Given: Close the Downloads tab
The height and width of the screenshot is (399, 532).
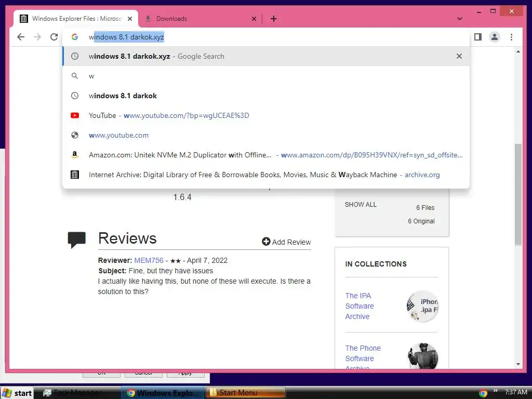Looking at the screenshot, I should tap(254, 19).
